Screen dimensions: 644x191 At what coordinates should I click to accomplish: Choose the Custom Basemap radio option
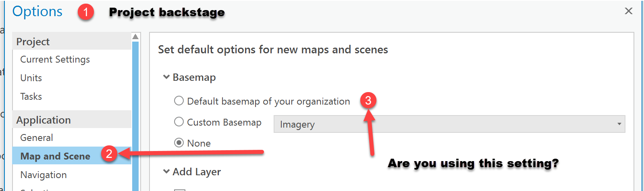pos(179,122)
